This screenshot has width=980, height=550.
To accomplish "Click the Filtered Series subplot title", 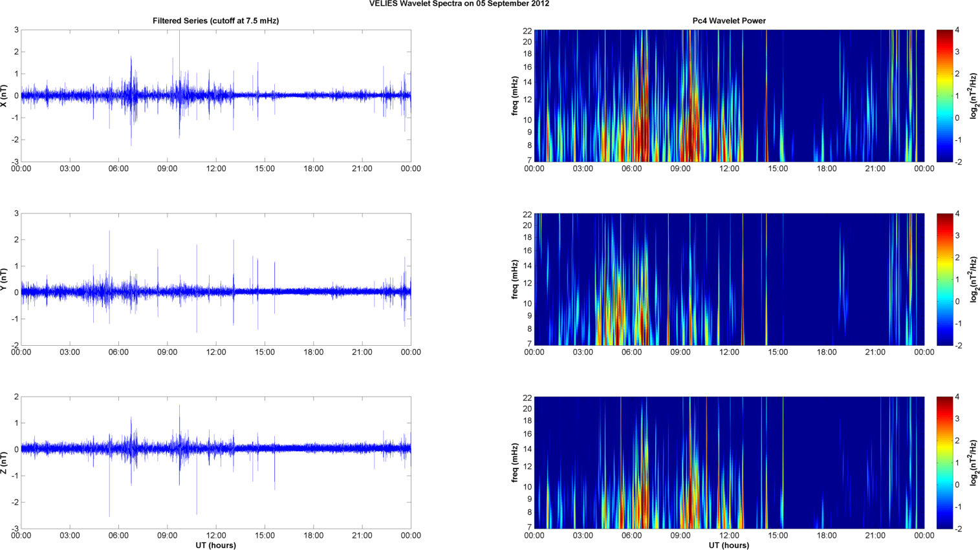I will [215, 21].
